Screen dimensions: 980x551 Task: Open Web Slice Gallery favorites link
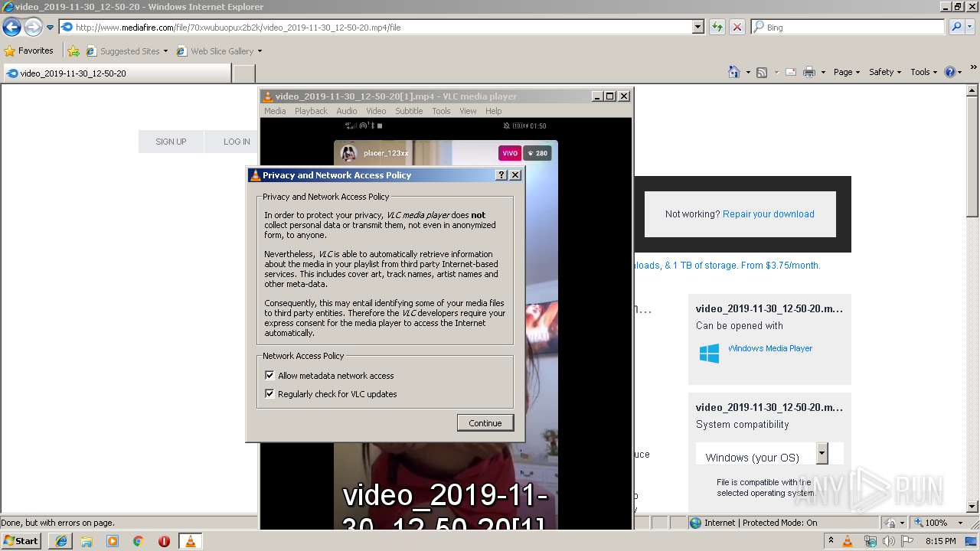coord(219,51)
